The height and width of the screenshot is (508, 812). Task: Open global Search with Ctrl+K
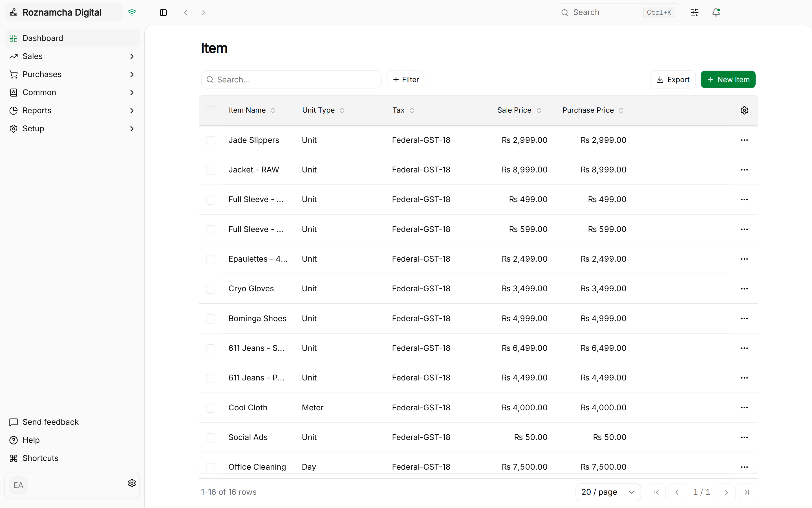(x=618, y=12)
